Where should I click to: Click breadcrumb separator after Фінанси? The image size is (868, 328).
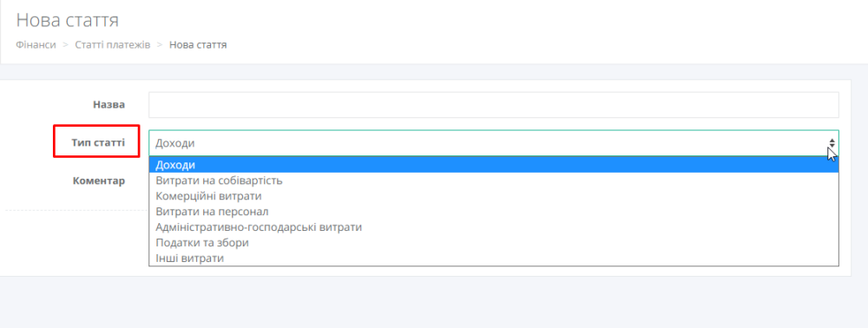[65, 45]
